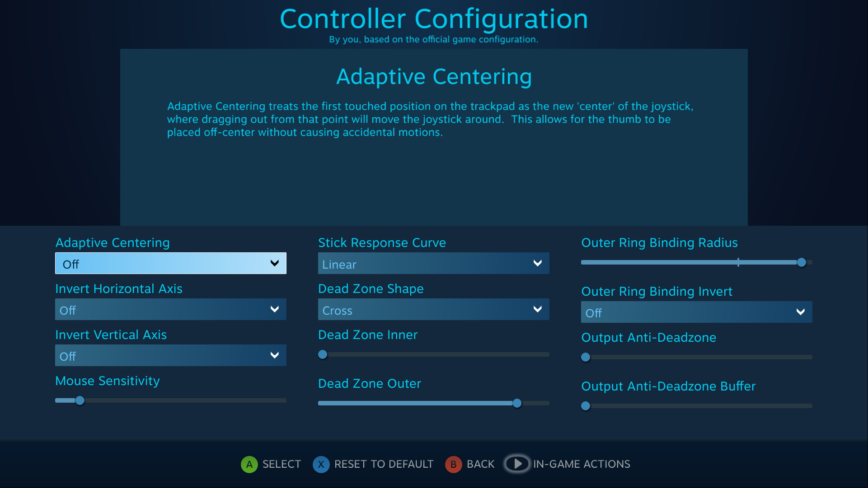Open the Invert Horizontal Axis dropdown
This screenshot has width=868, height=488.
171,309
